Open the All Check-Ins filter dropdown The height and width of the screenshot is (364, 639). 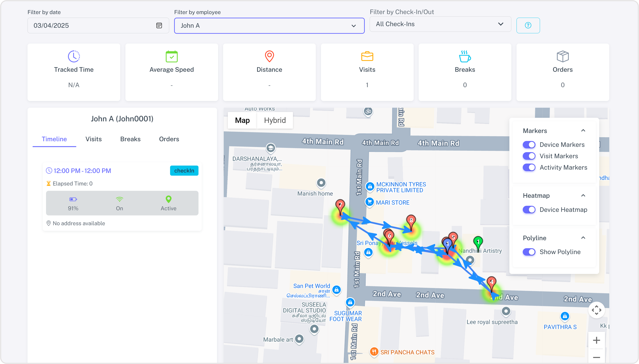(440, 24)
